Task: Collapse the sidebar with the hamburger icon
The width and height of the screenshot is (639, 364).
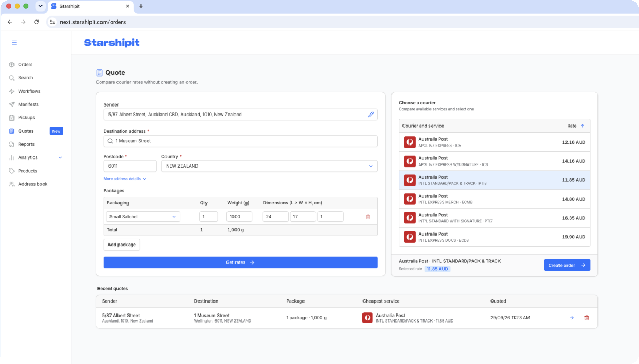Action: pyautogui.click(x=14, y=43)
